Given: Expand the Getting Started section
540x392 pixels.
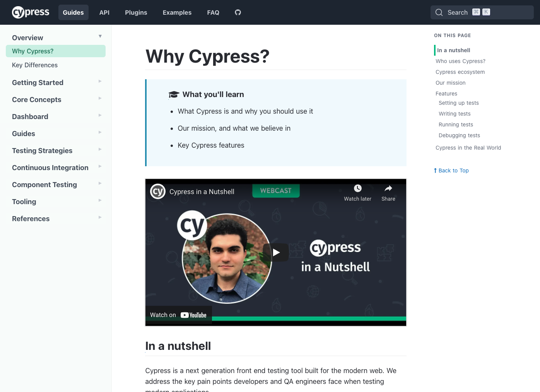Looking at the screenshot, I should point(100,81).
